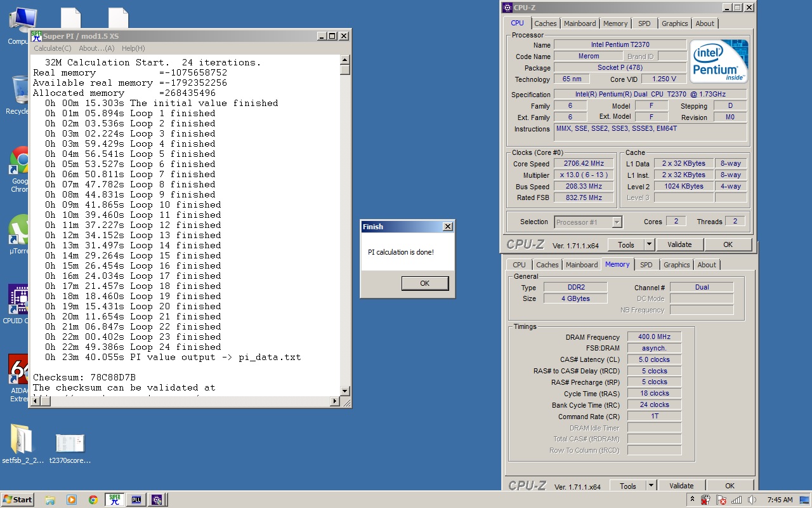
Task: Click the Super PI title bar icon
Action: click(x=37, y=36)
